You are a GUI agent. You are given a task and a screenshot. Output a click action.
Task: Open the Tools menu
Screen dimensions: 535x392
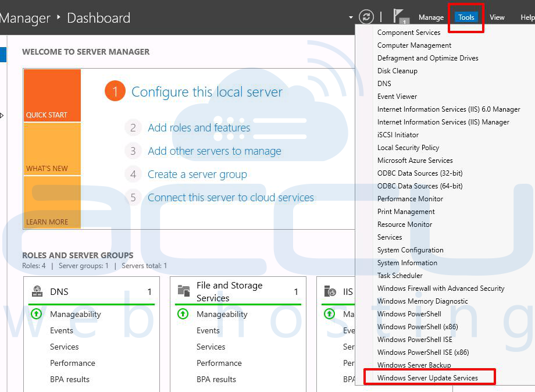(x=466, y=17)
